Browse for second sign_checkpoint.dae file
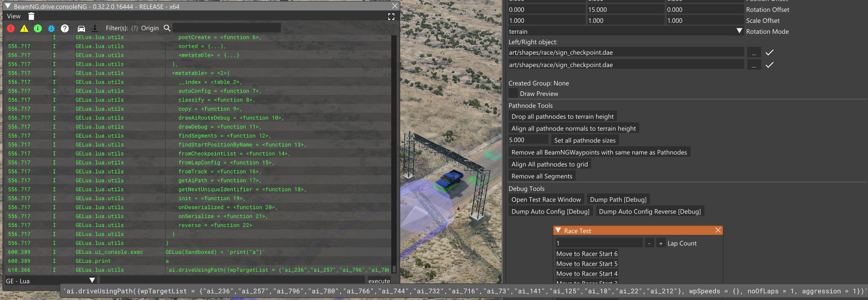The width and height of the screenshot is (868, 300). click(x=754, y=65)
